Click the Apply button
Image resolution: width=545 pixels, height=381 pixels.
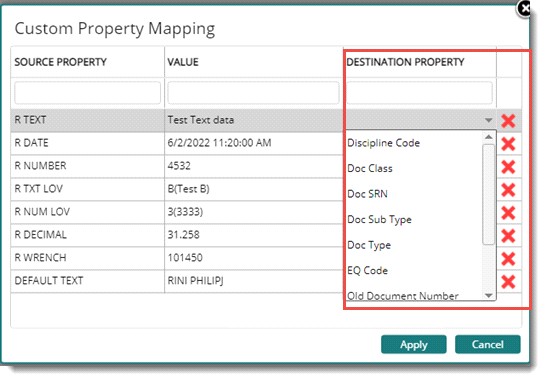[414, 344]
